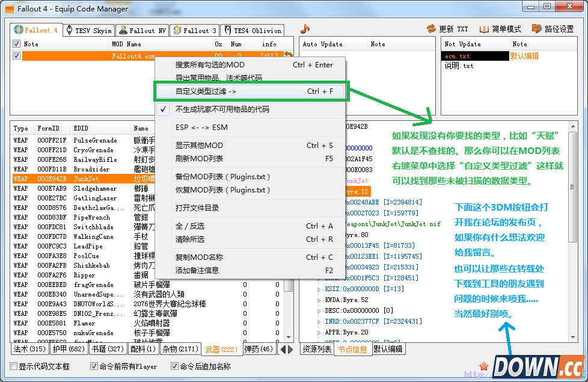Click the undo arrow beside Fallout4.esm row

point(289,56)
